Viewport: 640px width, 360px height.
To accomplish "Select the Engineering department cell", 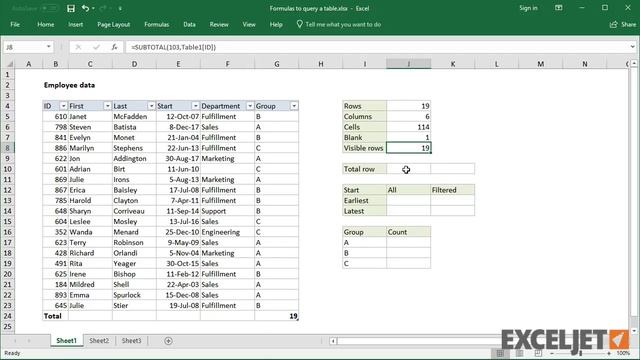I will [227, 232].
